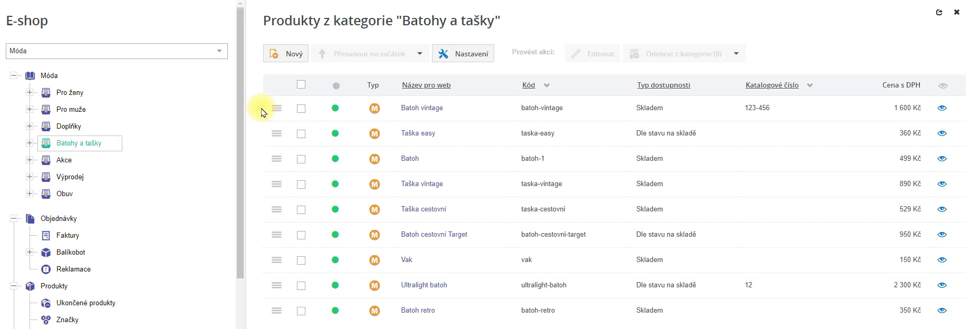The image size is (980, 329).
Task: Open the Odebrat z kategorie dropdown arrow
Action: pos(736,54)
